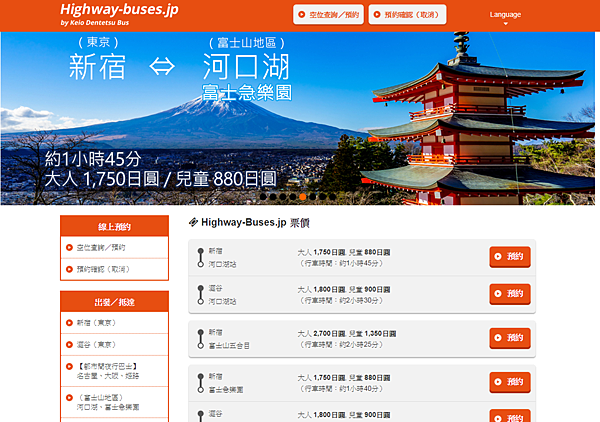Open sidebar link 空位查詢／預約

[x=114, y=248]
